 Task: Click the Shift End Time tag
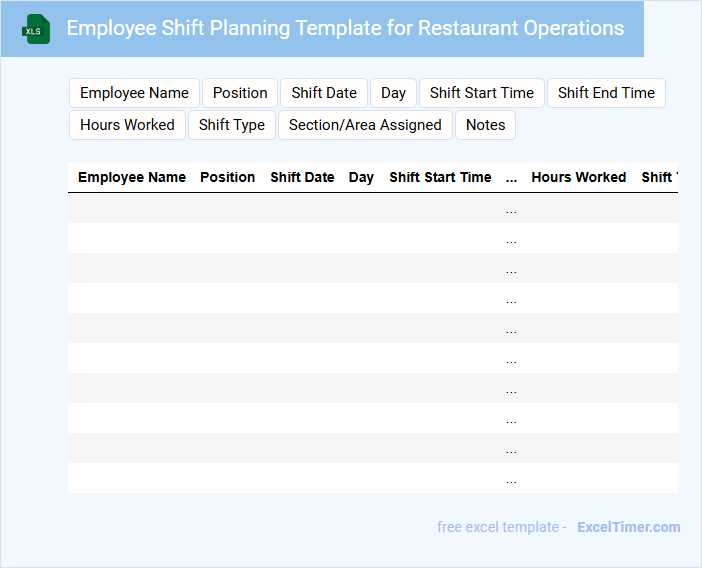[606, 93]
